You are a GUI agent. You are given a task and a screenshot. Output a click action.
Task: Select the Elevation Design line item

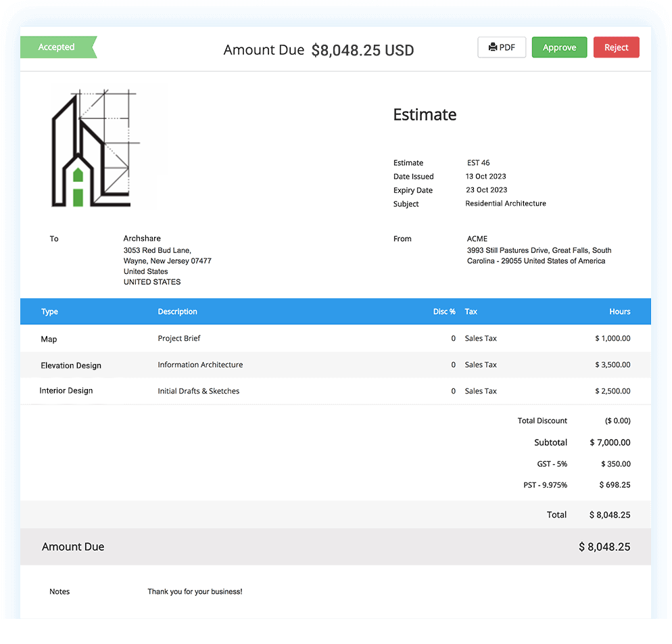pos(71,365)
